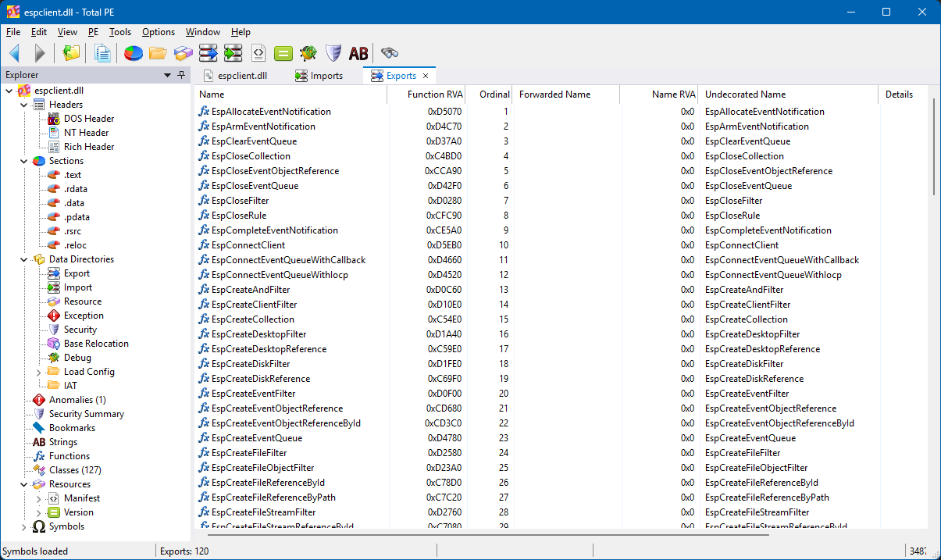Collapse the Sections tree node

24,161
